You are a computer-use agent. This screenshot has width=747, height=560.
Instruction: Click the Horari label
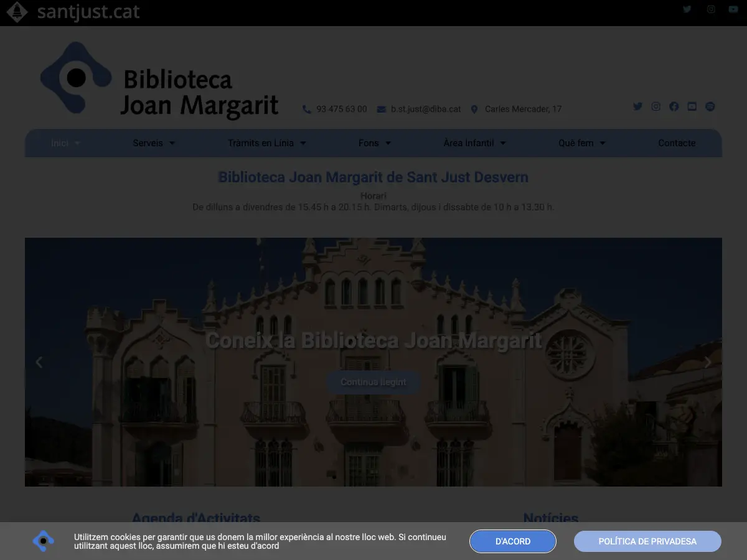coord(374,196)
